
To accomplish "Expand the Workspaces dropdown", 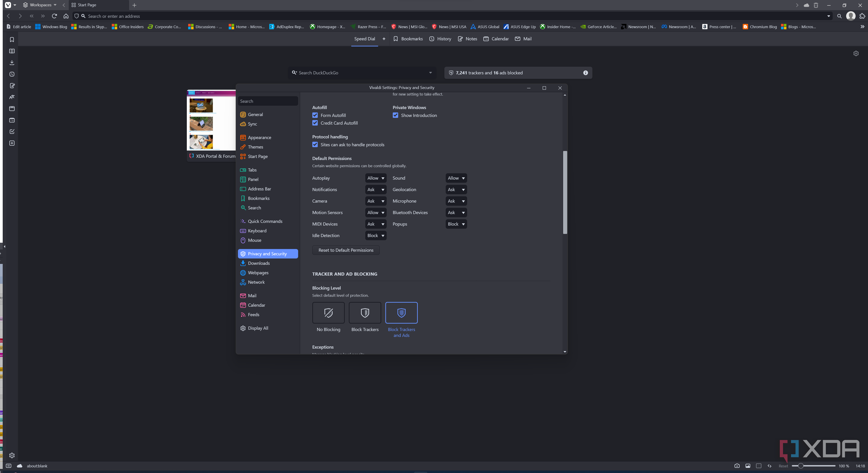I will click(40, 5).
